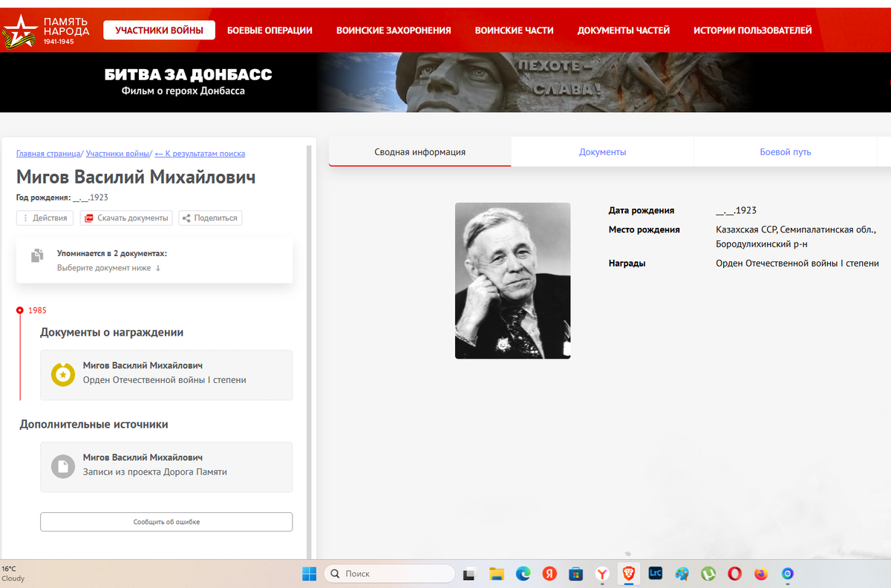
Task: Follow the Участники войны breadcrumb link
Action: click(x=117, y=154)
